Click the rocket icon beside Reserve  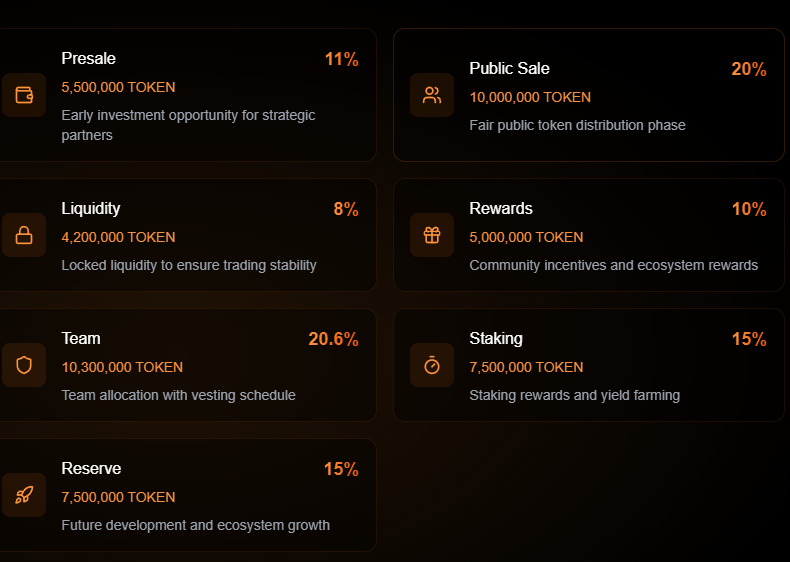point(24,495)
